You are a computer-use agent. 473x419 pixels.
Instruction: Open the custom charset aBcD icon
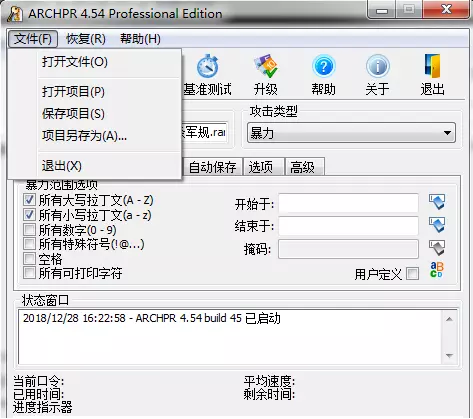coord(437,270)
